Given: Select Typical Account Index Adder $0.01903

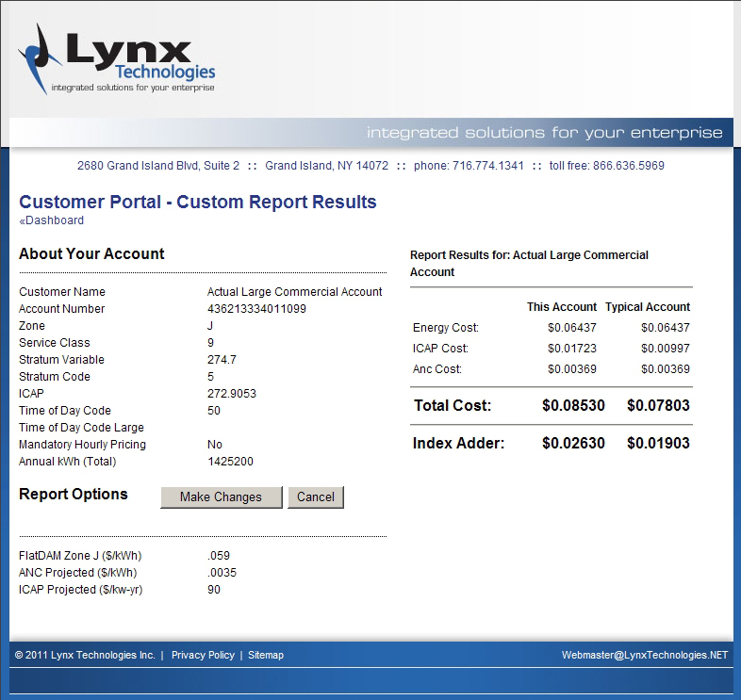Looking at the screenshot, I should [658, 444].
